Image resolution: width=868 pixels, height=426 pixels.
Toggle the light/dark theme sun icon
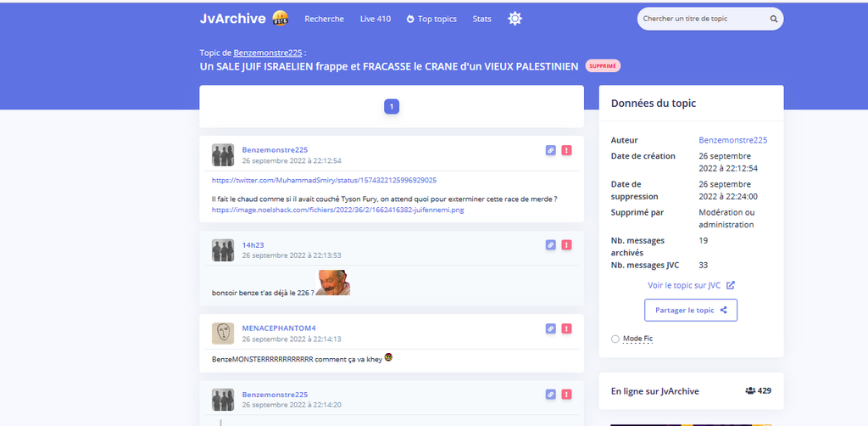tap(515, 19)
